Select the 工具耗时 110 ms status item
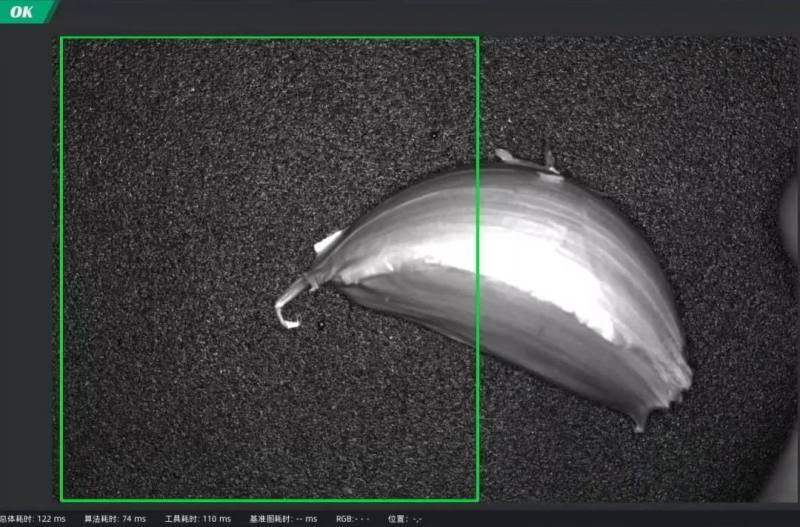800x527 pixels. (x=197, y=519)
